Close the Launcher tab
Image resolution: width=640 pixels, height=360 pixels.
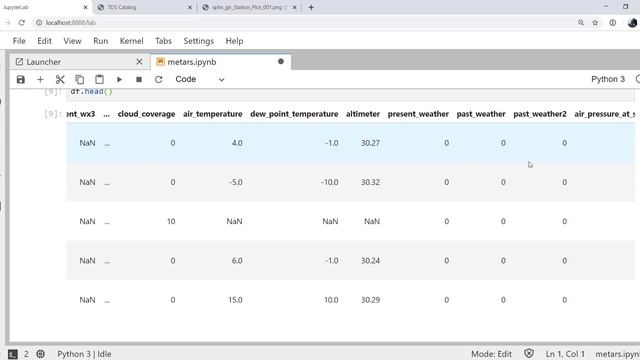(139, 62)
